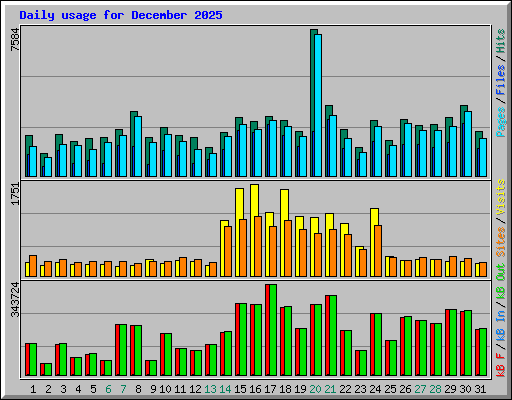Click day label 30 on the x-axis

click(x=465, y=389)
